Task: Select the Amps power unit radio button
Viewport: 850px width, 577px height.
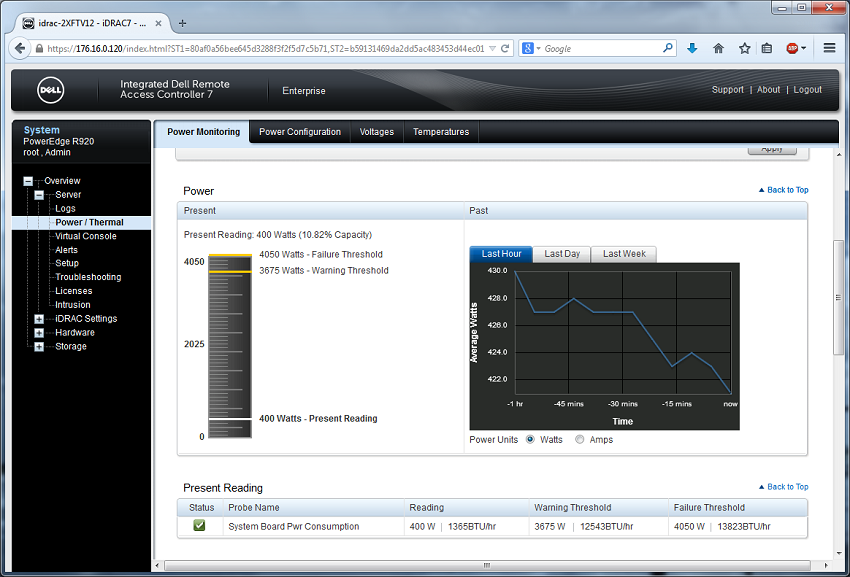Action: pyautogui.click(x=579, y=439)
